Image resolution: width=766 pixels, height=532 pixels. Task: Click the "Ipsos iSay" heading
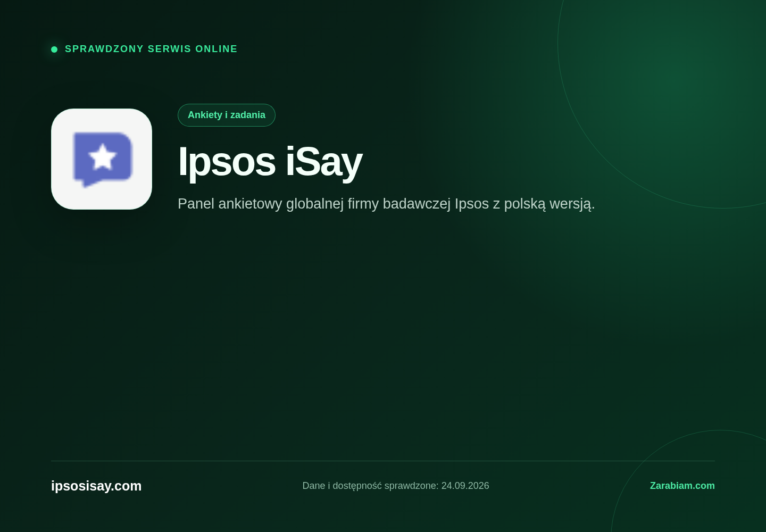[270, 162]
